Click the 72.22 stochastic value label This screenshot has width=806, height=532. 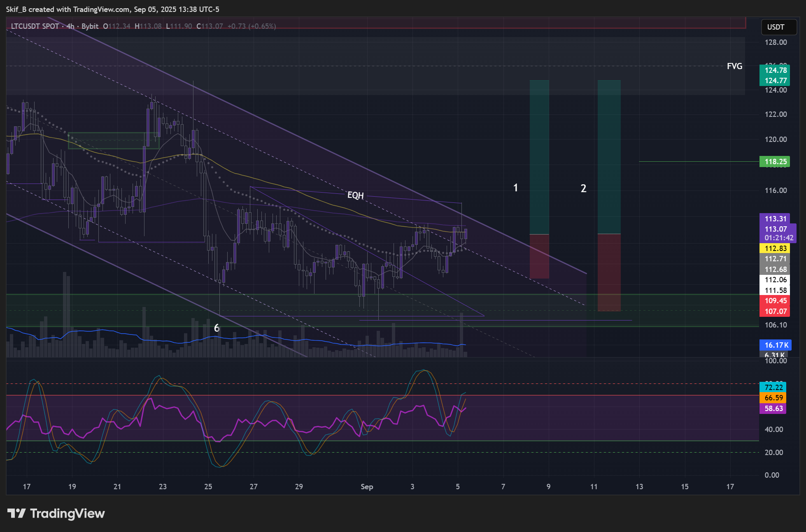pyautogui.click(x=773, y=388)
